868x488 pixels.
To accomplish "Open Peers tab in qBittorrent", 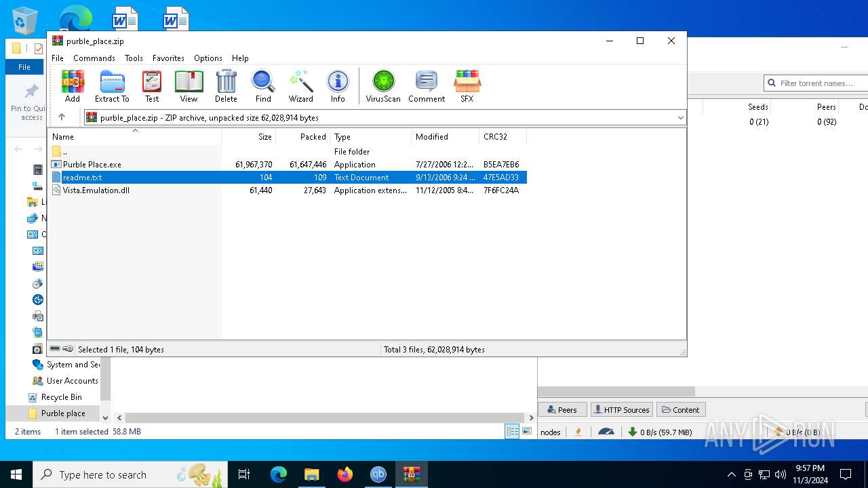I will coord(562,410).
